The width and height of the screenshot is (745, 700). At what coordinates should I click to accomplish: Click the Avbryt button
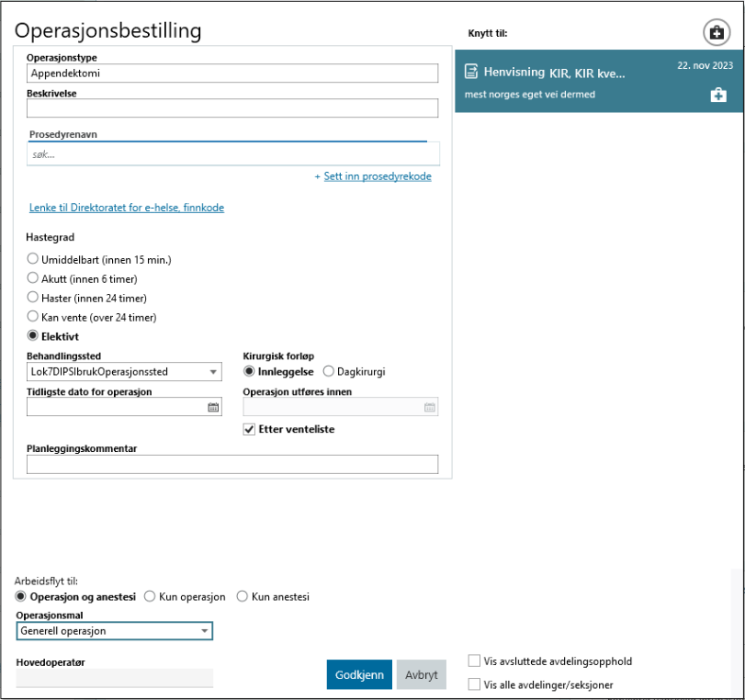[x=421, y=674]
